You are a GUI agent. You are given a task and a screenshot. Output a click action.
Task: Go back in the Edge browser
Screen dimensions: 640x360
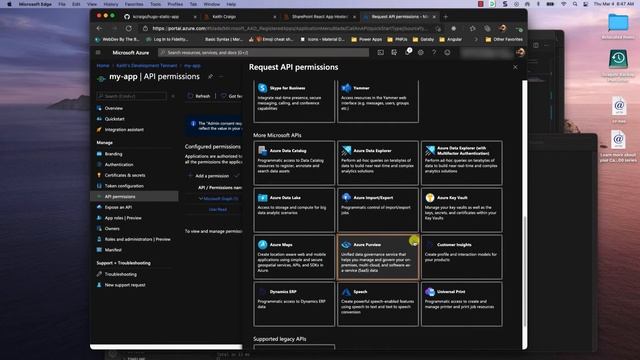pyautogui.click(x=99, y=28)
